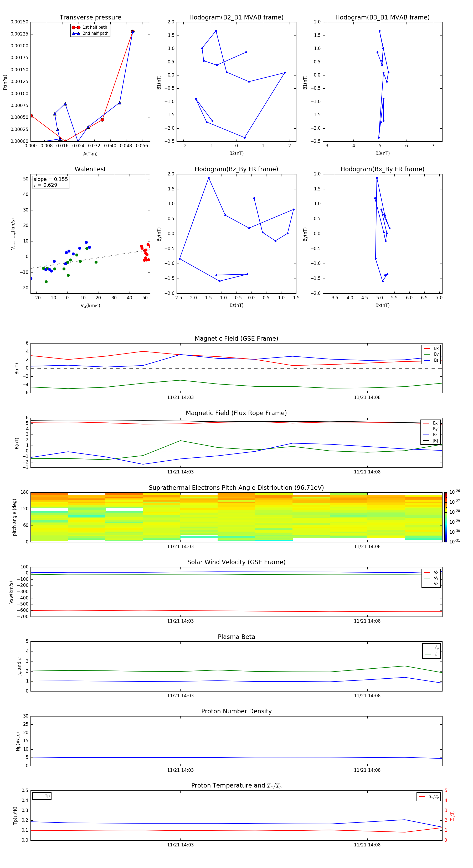This screenshot has height=868, width=473.
Task: Click the 'VA(km/s)' x-axis label
Action: [90, 306]
